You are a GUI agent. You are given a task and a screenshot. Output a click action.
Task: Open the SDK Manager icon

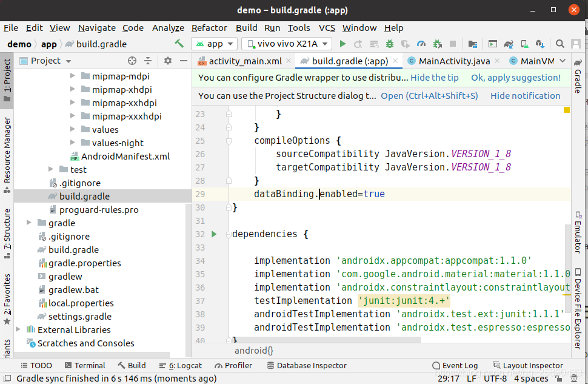click(x=540, y=44)
